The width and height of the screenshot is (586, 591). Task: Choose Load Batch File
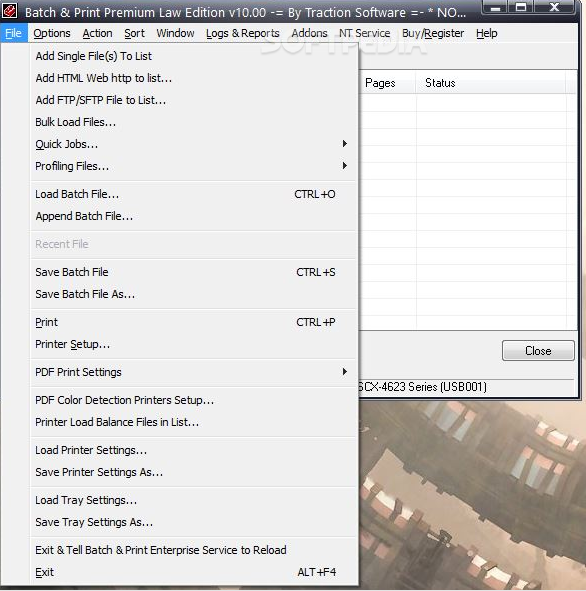pos(194,194)
